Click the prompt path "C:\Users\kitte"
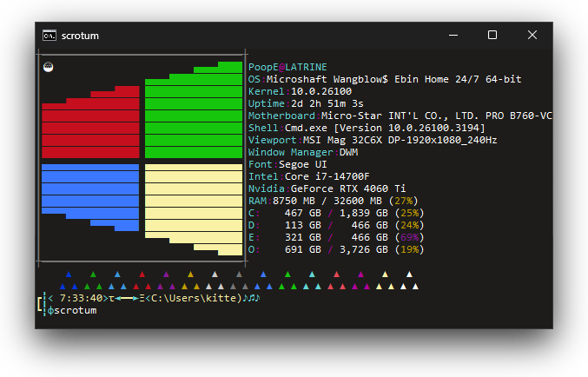 [x=194, y=298]
